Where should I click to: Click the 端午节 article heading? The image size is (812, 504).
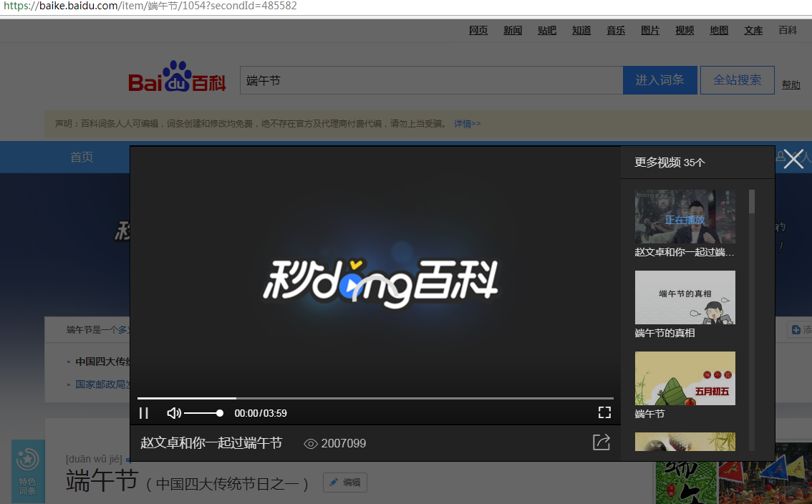(102, 480)
